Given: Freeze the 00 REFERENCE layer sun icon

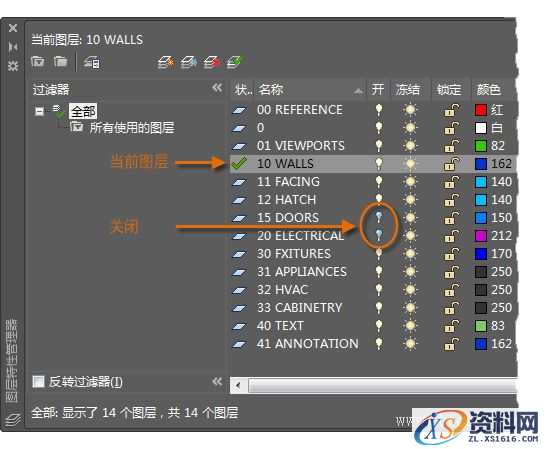Looking at the screenshot, I should [410, 110].
